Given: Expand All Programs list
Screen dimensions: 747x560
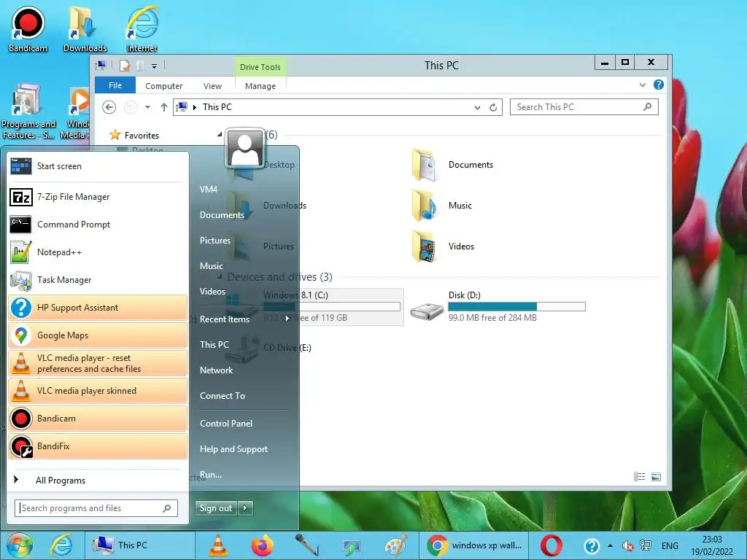Looking at the screenshot, I should pyautogui.click(x=98, y=481).
